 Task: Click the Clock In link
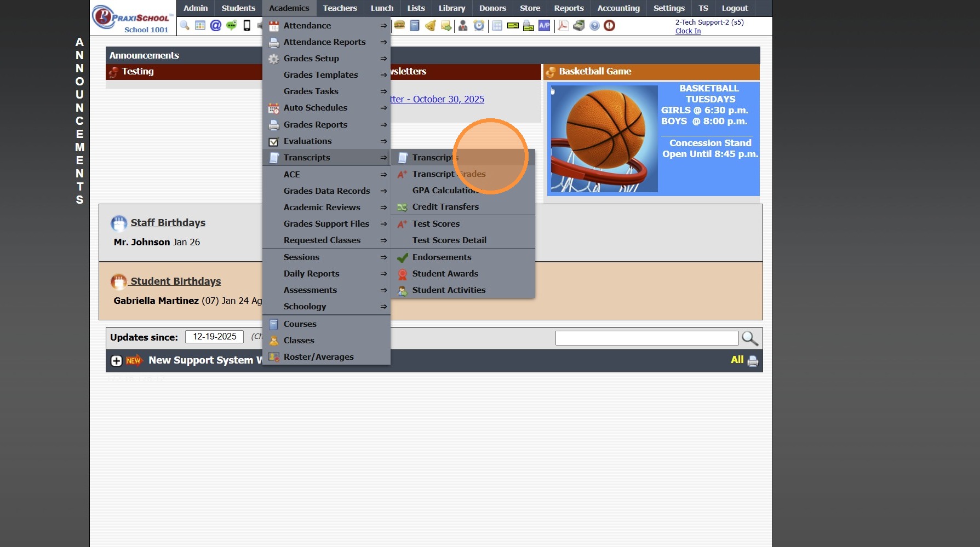pos(688,31)
